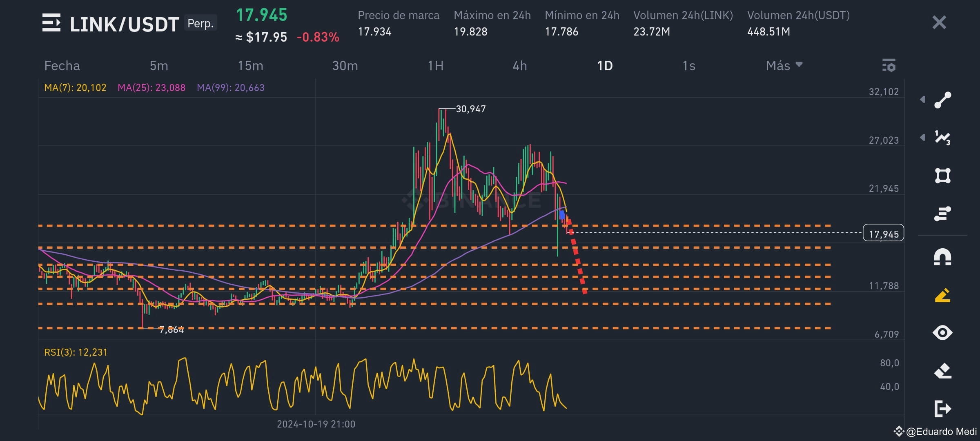This screenshot has height=441, width=980.
Task: Click the Precio de marca label
Action: pos(399,16)
